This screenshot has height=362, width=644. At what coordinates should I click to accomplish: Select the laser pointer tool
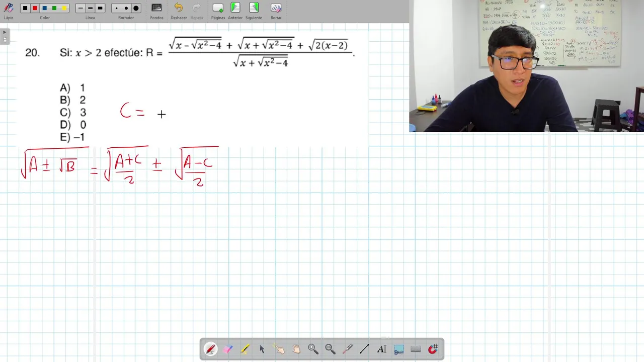click(347, 349)
